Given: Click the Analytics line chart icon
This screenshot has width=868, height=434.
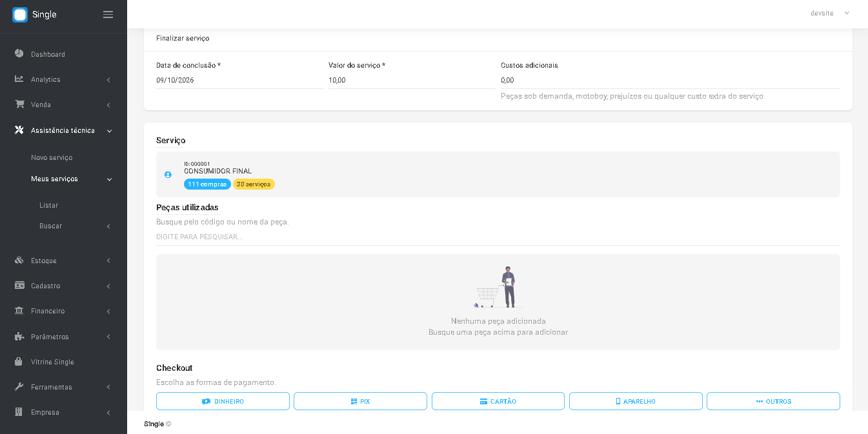Looking at the screenshot, I should click(x=19, y=79).
